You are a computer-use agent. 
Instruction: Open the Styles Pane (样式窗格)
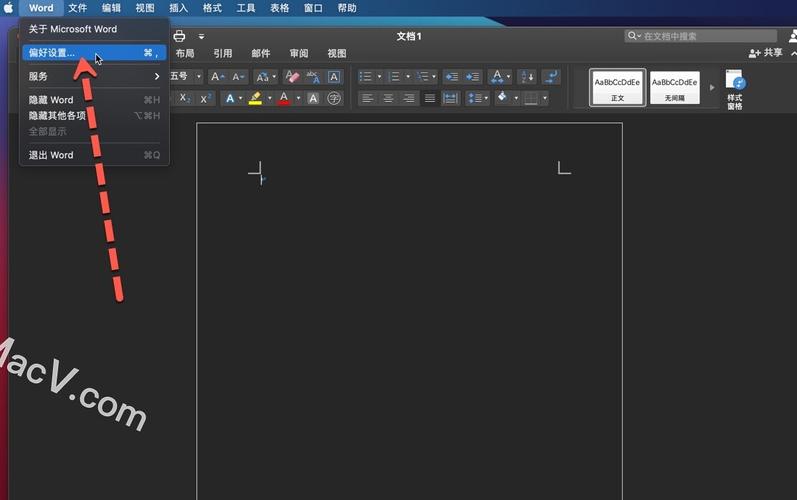pyautogui.click(x=735, y=90)
